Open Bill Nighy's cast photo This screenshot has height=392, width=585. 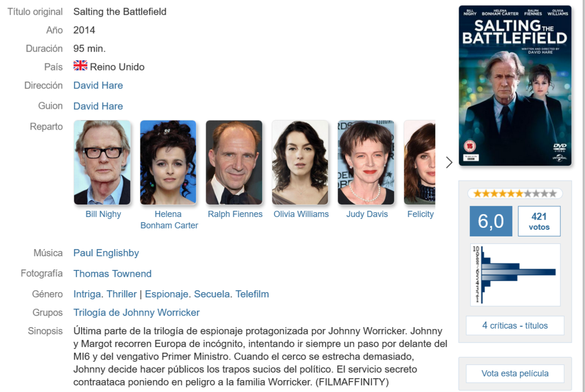pyautogui.click(x=102, y=162)
